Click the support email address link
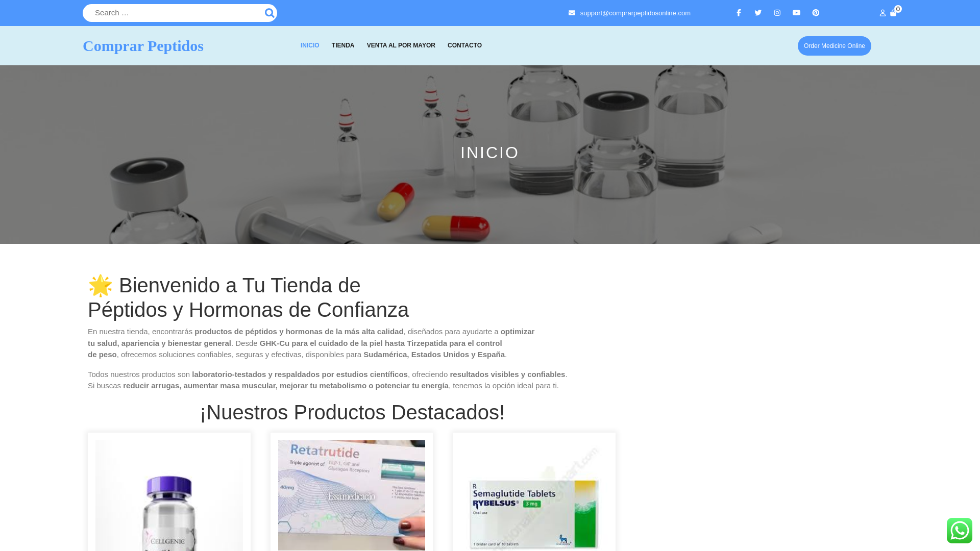 635,13
